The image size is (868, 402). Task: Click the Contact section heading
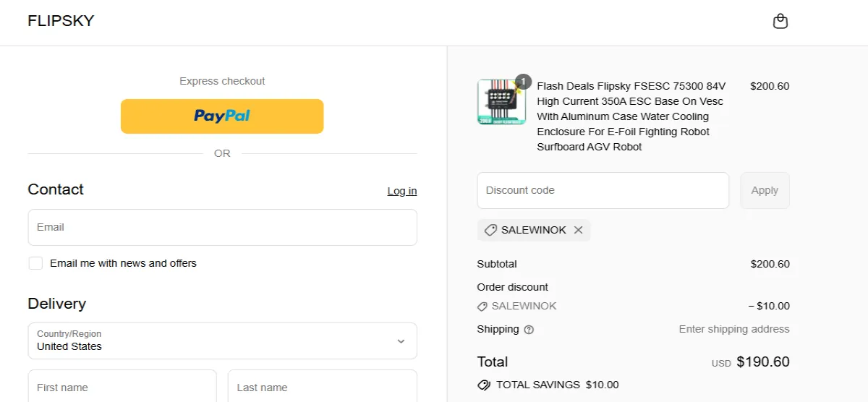(x=56, y=189)
